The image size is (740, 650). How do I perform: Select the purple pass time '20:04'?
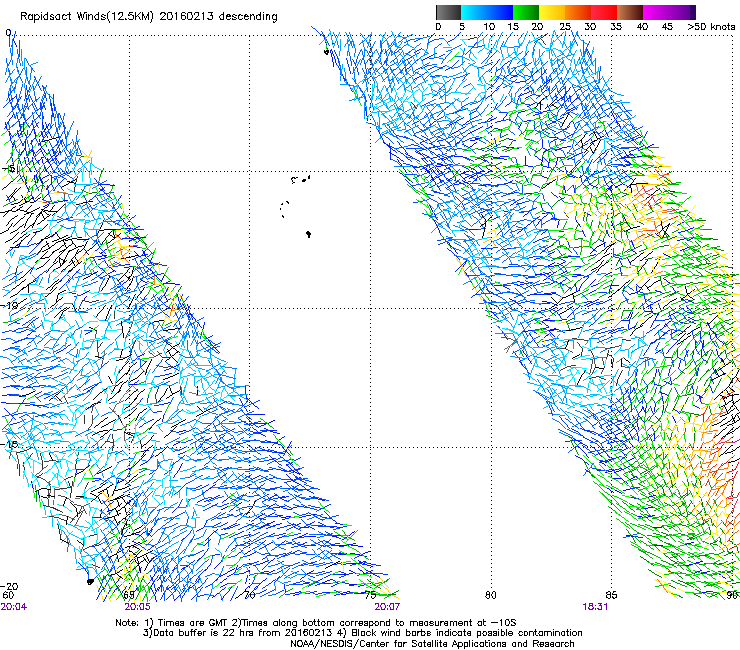14,607
